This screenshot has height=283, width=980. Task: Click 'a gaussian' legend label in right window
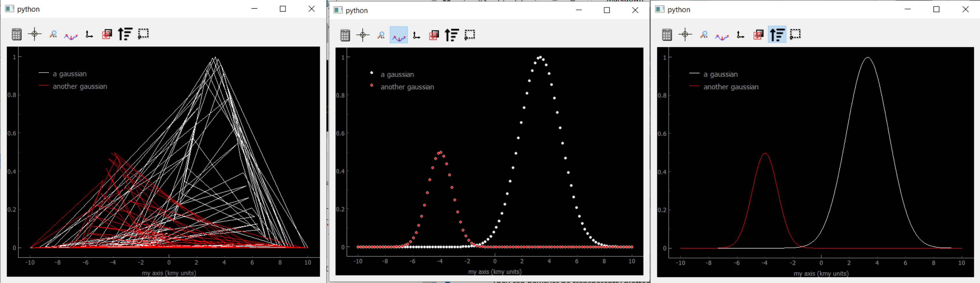(720, 74)
